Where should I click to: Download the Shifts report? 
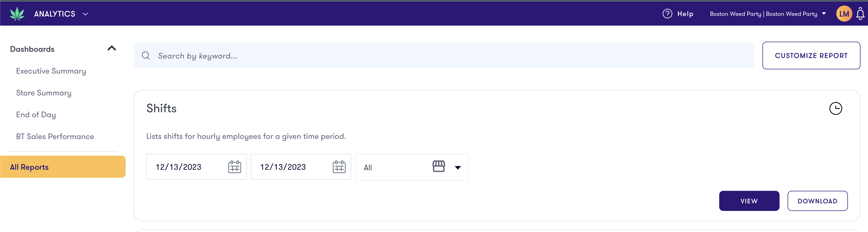coord(817,201)
